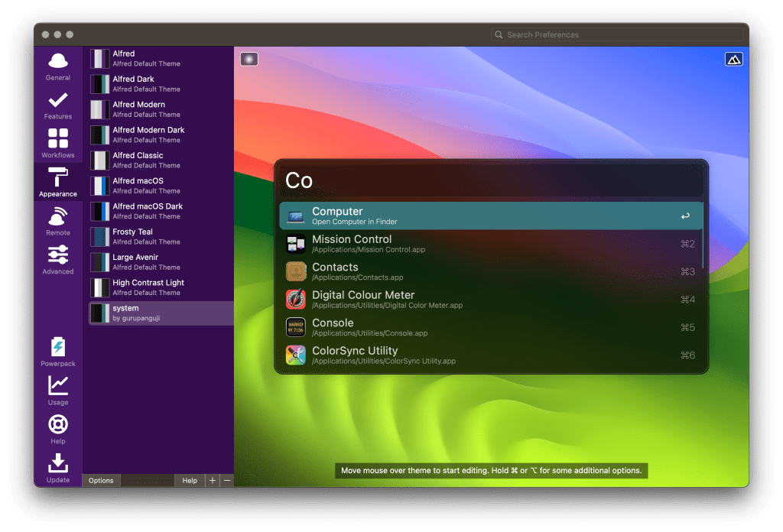The image size is (783, 532).
Task: Click the purple blur toggle in preview corner
Action: click(x=249, y=59)
